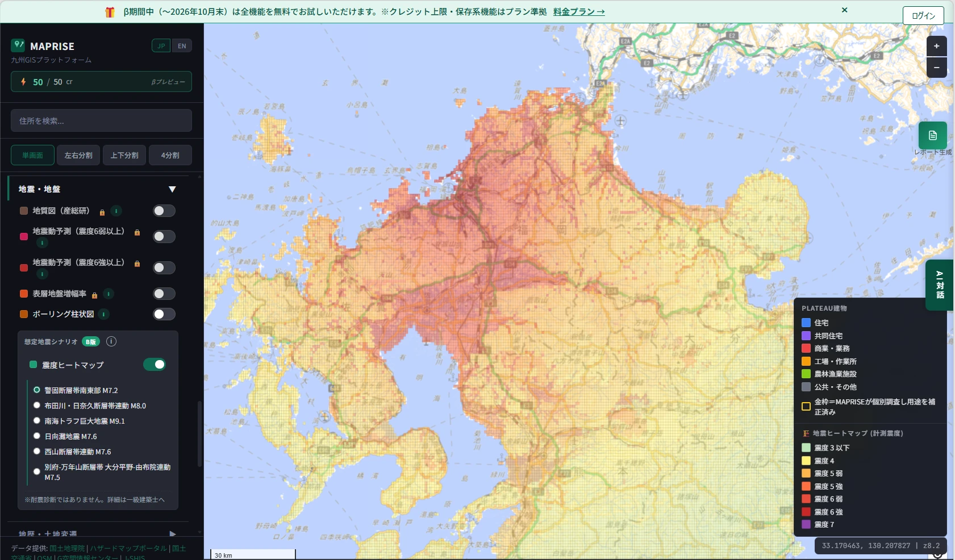The width and height of the screenshot is (955, 560).
Task: Click the 農林漁業施設 green legend swatch
Action: pyautogui.click(x=806, y=374)
